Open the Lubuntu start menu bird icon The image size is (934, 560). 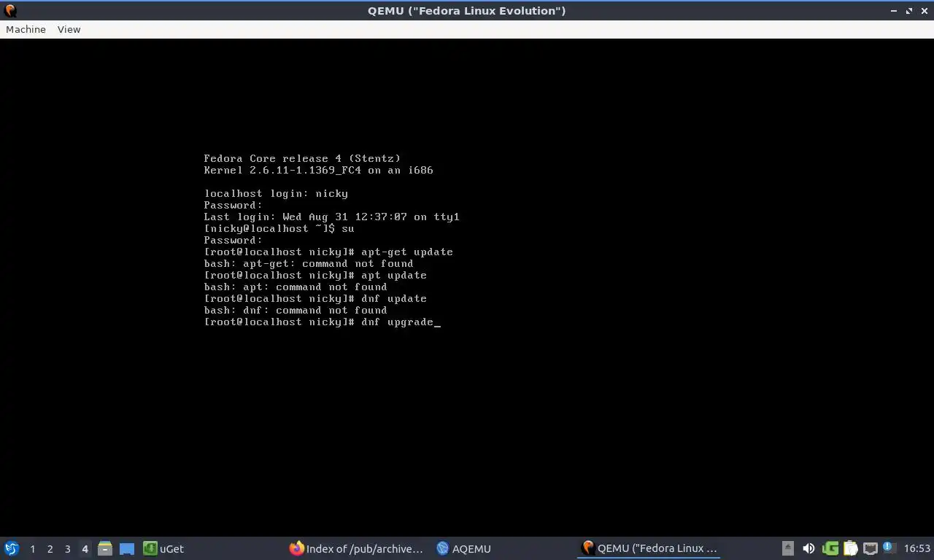pyautogui.click(x=12, y=548)
